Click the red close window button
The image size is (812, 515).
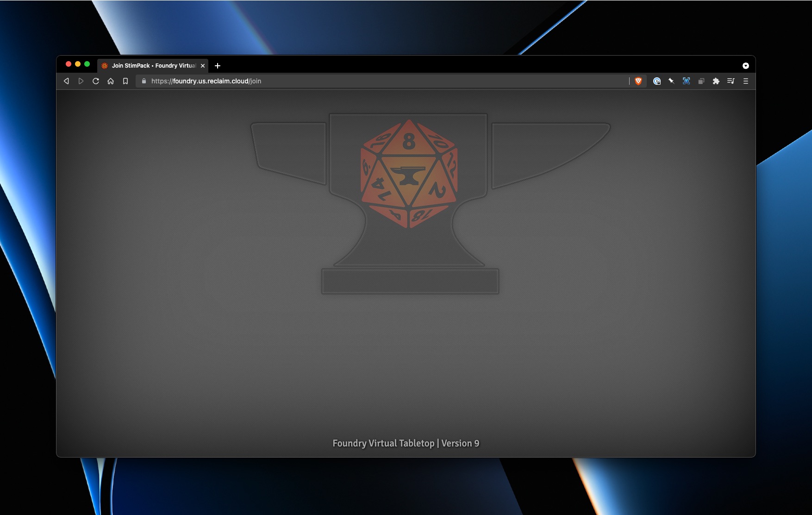coord(69,64)
